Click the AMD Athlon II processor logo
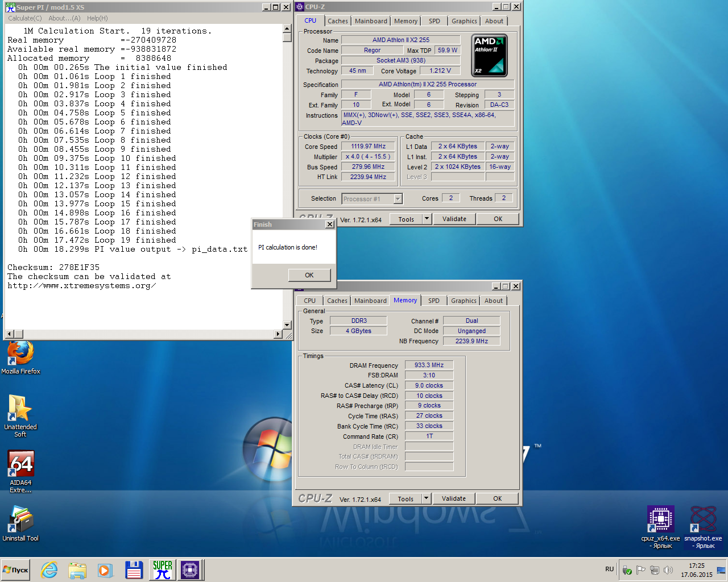This screenshot has height=582, width=728. [490, 55]
